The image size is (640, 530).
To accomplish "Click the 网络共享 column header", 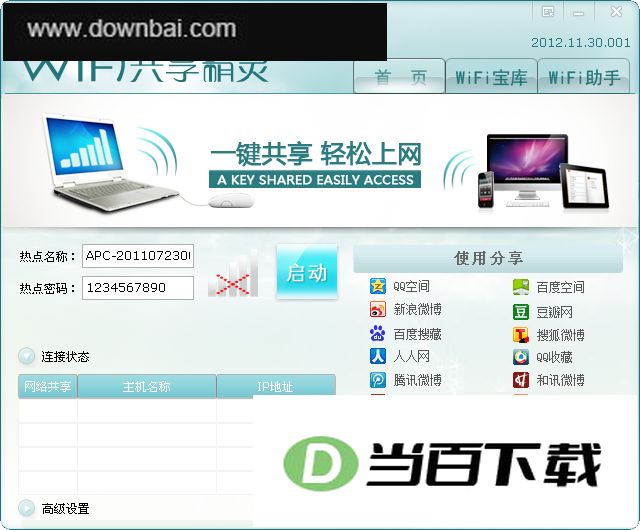I will pyautogui.click(x=48, y=386).
